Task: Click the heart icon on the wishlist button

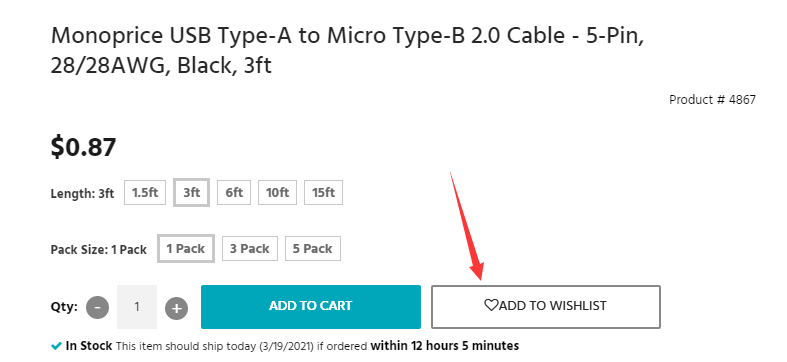Action: tap(490, 305)
